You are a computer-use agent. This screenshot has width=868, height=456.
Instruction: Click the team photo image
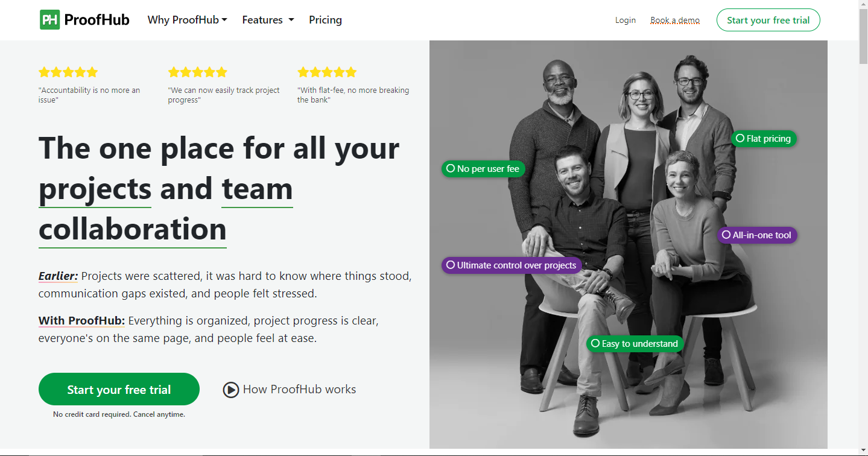[x=628, y=244]
